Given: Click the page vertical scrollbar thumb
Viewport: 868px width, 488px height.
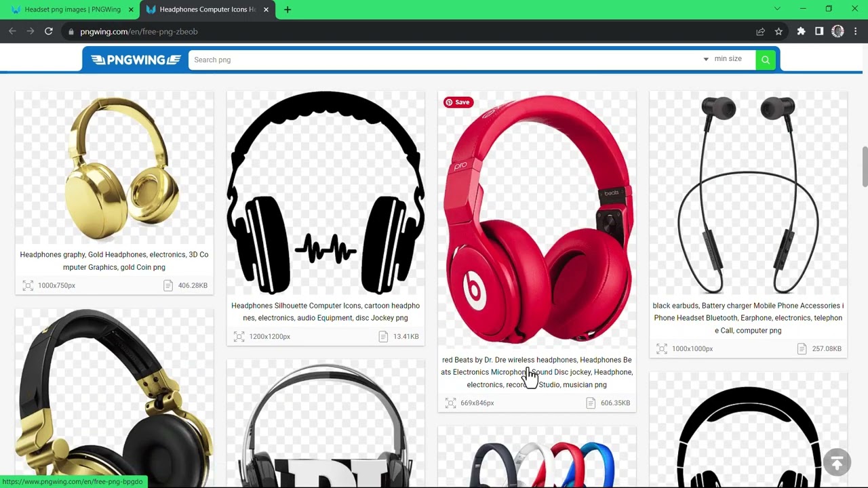Looking at the screenshot, I should pos(865,166).
